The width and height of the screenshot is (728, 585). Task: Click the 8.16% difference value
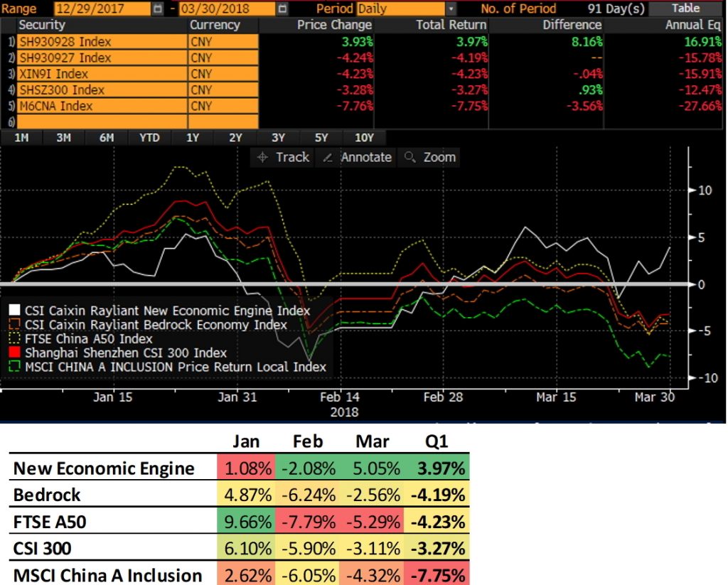(x=587, y=42)
